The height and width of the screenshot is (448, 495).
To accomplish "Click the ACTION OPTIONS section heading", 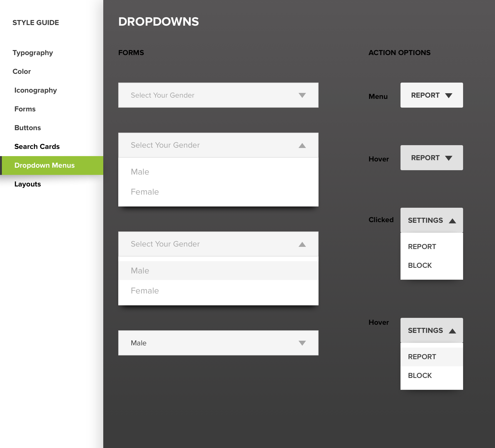I will (400, 53).
